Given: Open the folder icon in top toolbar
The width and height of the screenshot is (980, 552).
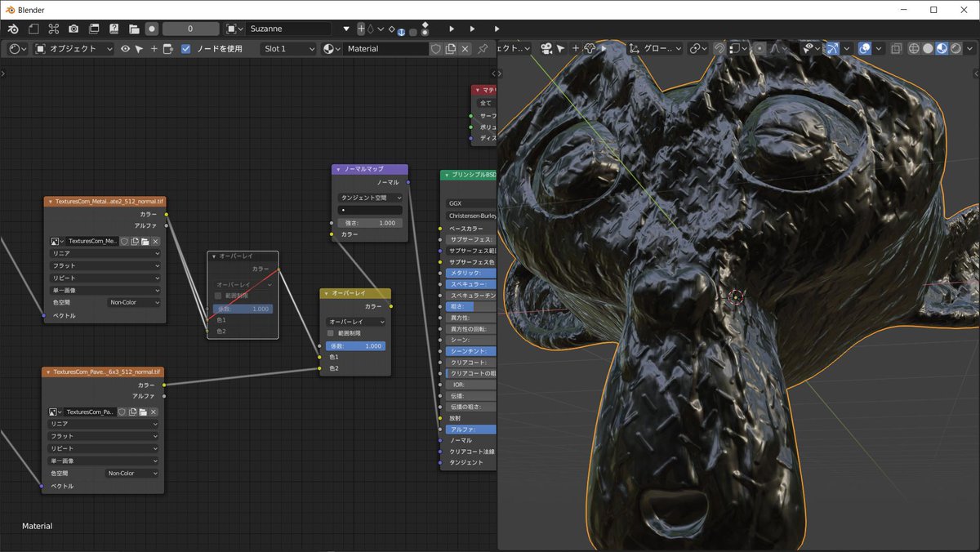Looking at the screenshot, I should (134, 29).
